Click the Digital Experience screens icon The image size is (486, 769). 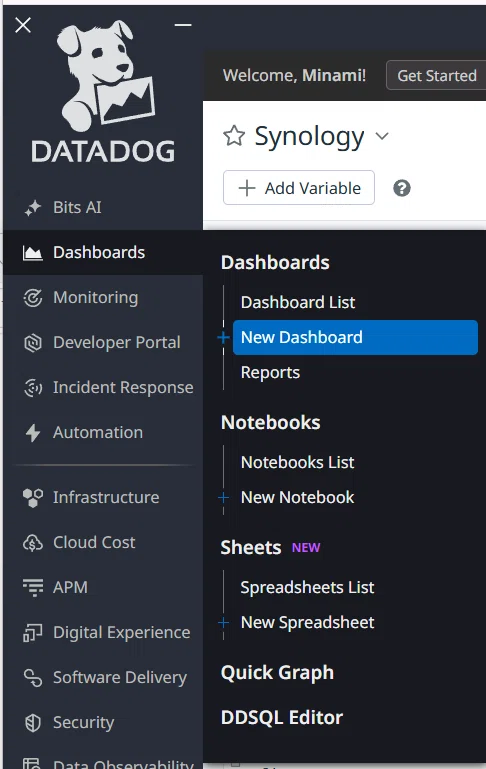click(x=33, y=633)
